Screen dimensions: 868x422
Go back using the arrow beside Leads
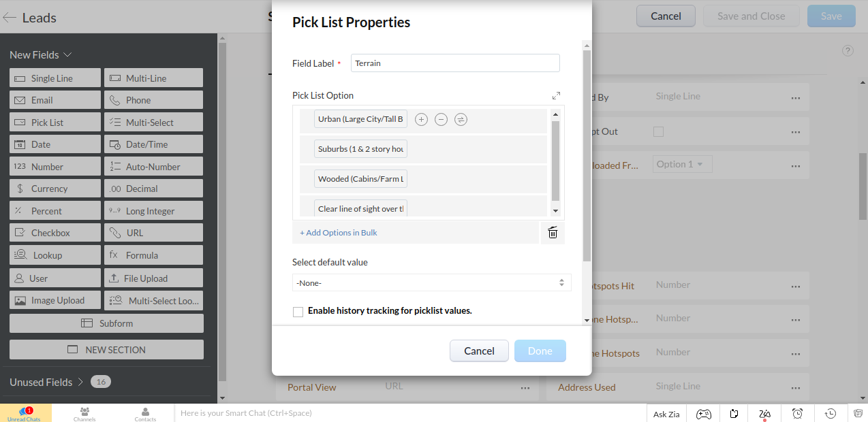pos(10,18)
